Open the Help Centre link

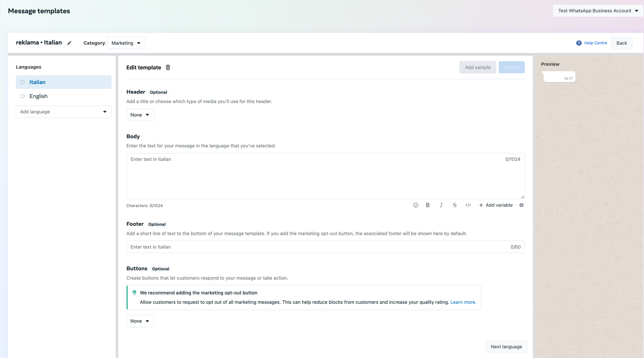(x=595, y=43)
